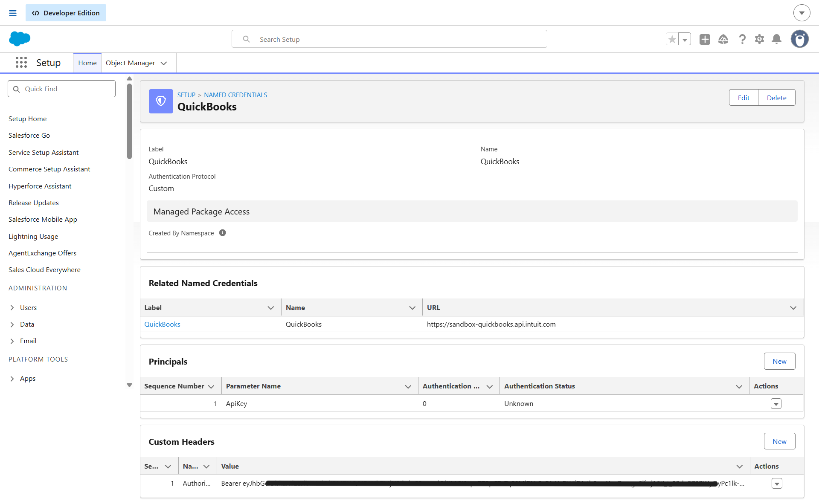Expand the Users tree item
This screenshot has width=819, height=504.
point(12,307)
